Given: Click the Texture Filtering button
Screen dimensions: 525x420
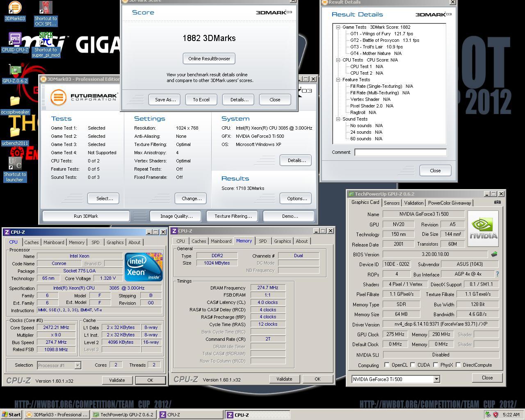Looking at the screenshot, I should click(233, 216).
